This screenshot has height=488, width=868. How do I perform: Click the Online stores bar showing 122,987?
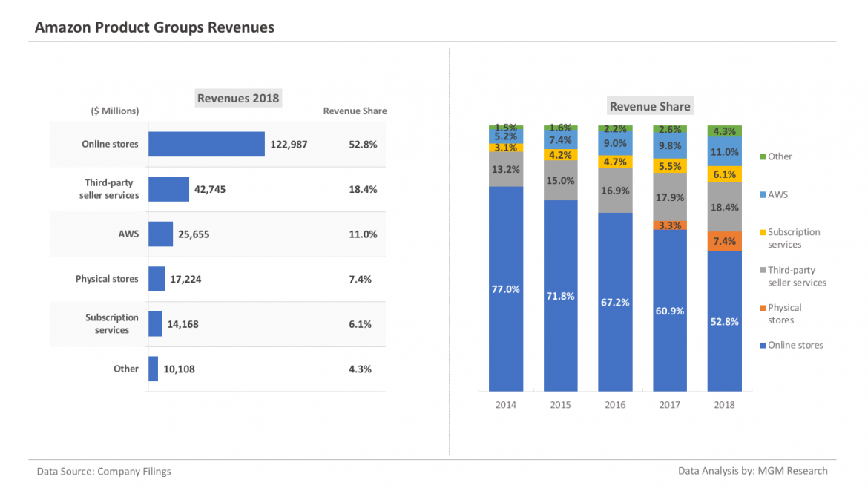tap(206, 144)
